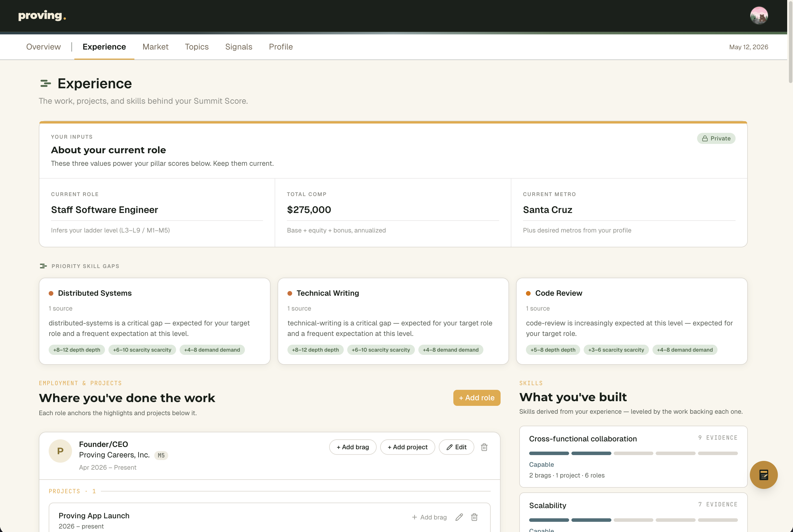This screenshot has height=532, width=793.
Task: Add a brag to Founder/CEO role
Action: tap(353, 447)
